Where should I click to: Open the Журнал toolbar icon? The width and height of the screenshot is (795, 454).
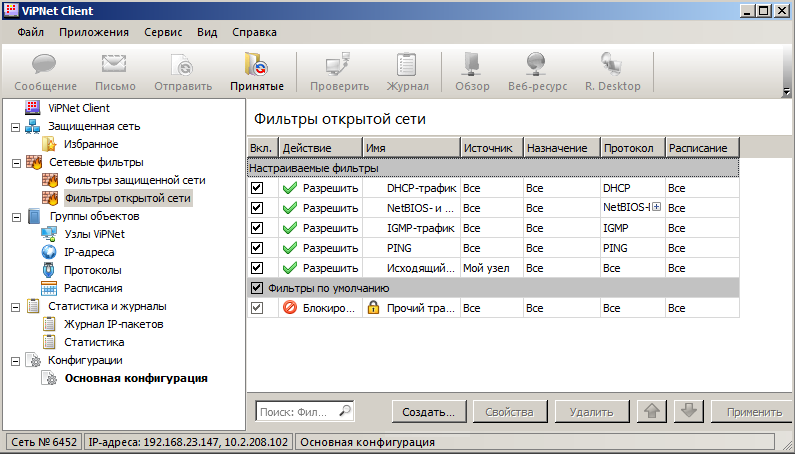[x=407, y=72]
